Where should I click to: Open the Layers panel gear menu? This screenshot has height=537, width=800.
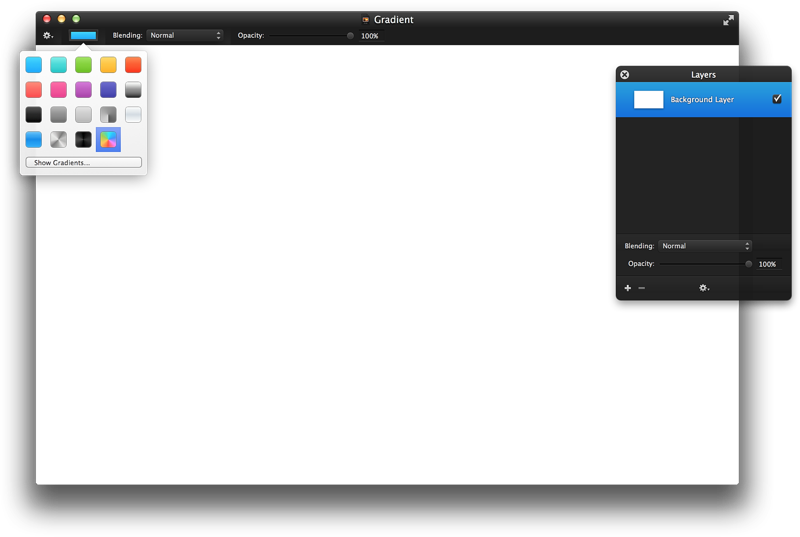tap(704, 288)
